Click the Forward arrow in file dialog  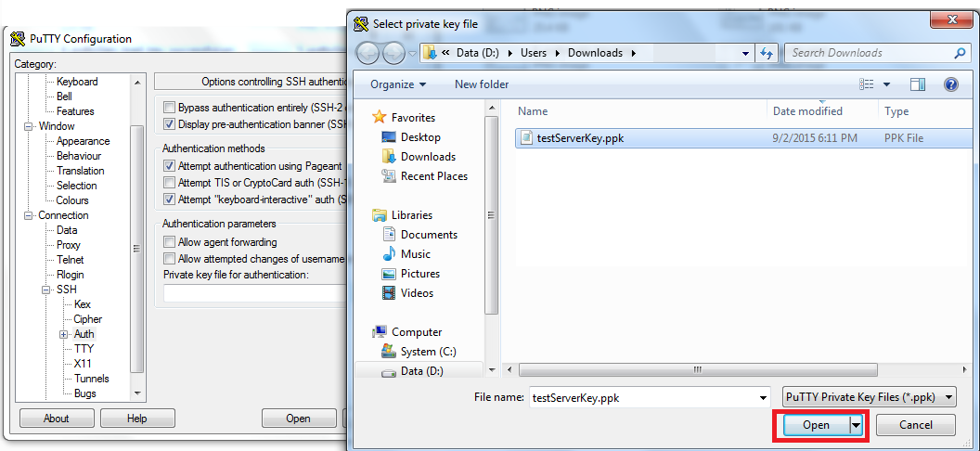tap(393, 54)
